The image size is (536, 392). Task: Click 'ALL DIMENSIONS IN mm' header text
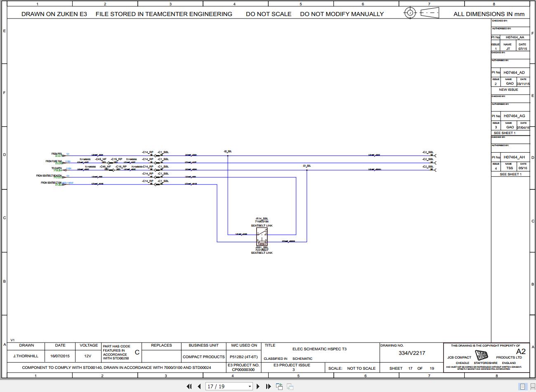pyautogui.click(x=489, y=14)
